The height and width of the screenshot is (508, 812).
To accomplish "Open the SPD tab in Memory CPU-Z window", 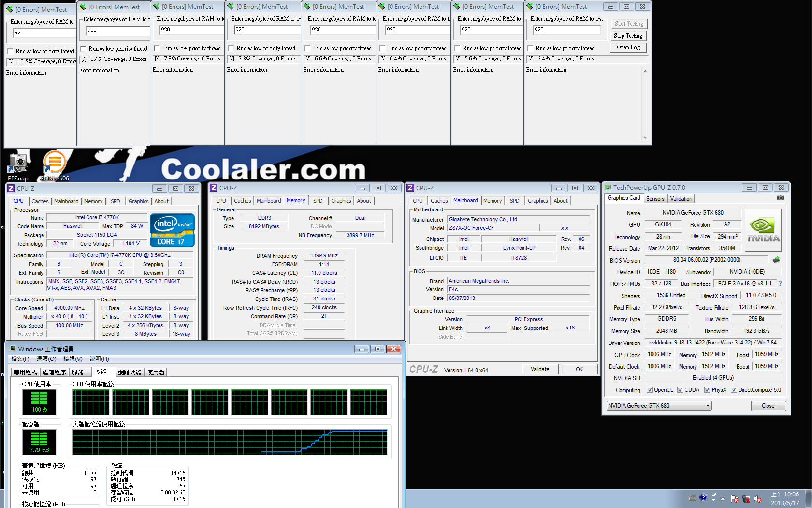I will click(x=318, y=201).
